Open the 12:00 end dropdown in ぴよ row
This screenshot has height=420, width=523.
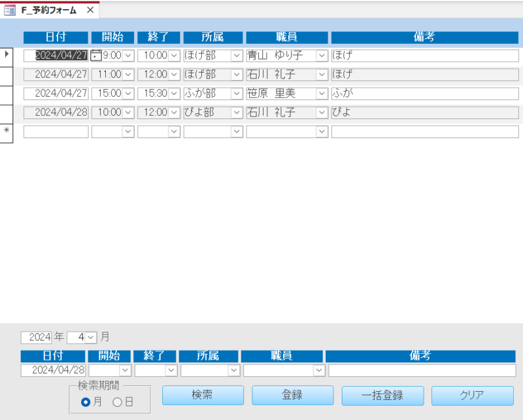coord(174,113)
